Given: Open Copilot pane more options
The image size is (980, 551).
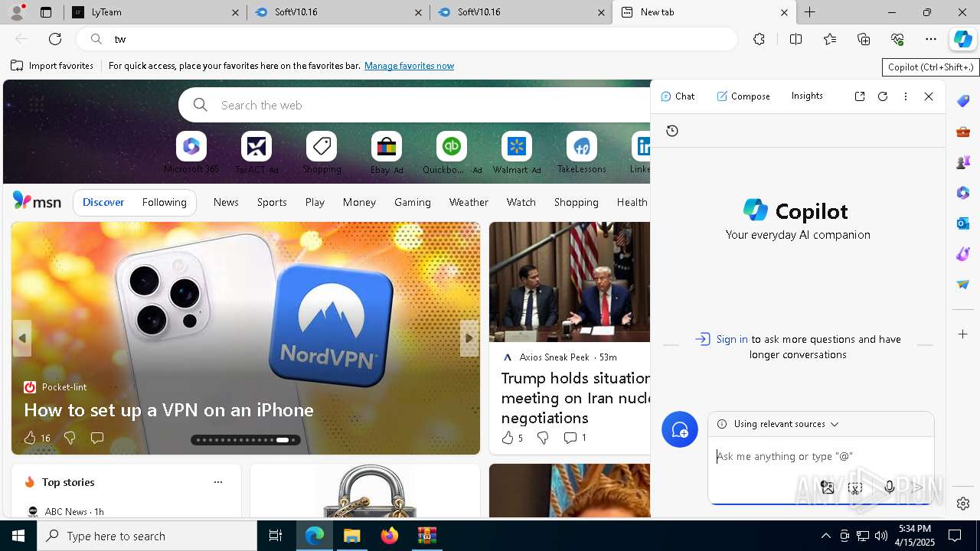Looking at the screenshot, I should click(x=906, y=96).
